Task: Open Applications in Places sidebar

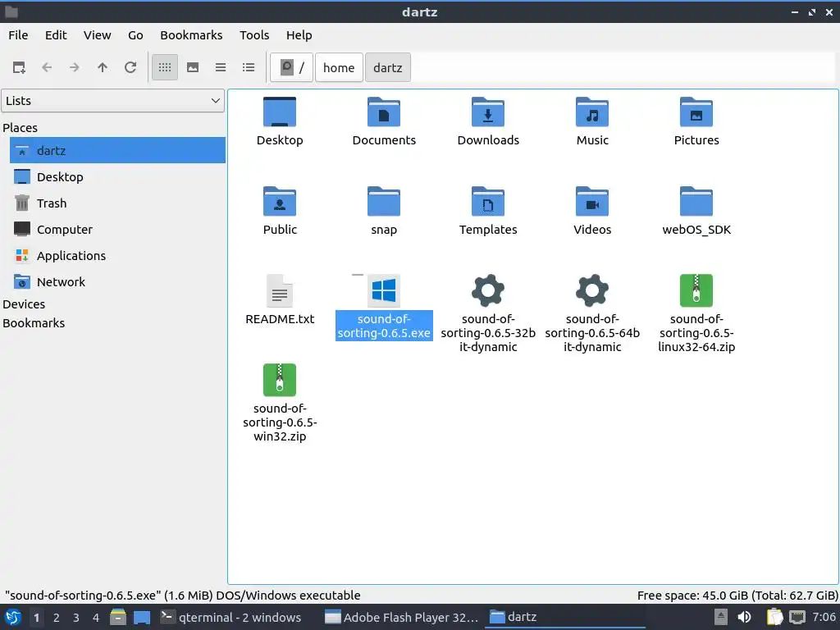Action: [117, 256]
